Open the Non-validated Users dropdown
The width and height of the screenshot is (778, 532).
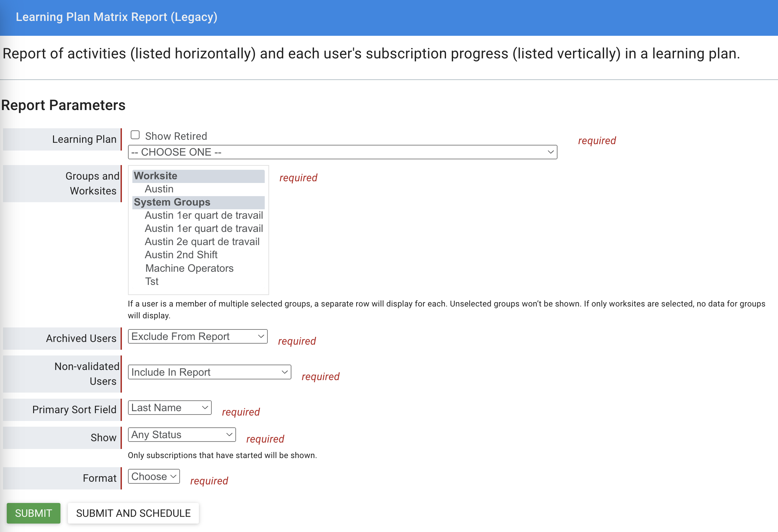[x=209, y=372]
